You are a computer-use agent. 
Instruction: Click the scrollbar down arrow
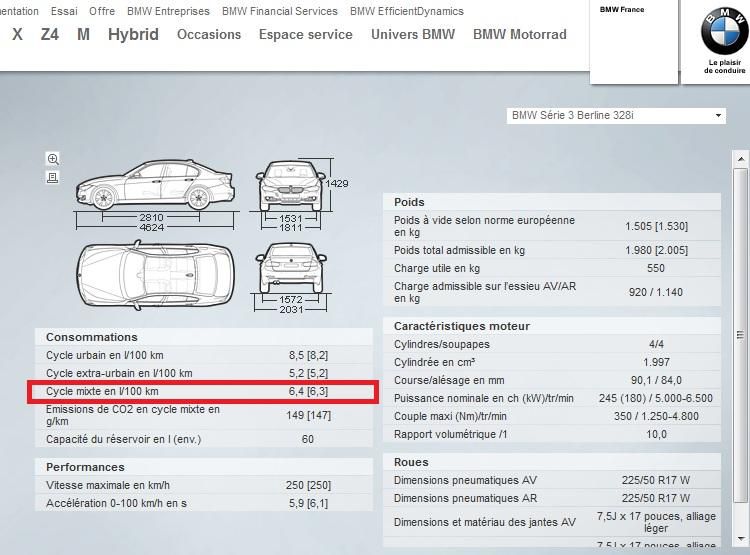(741, 539)
